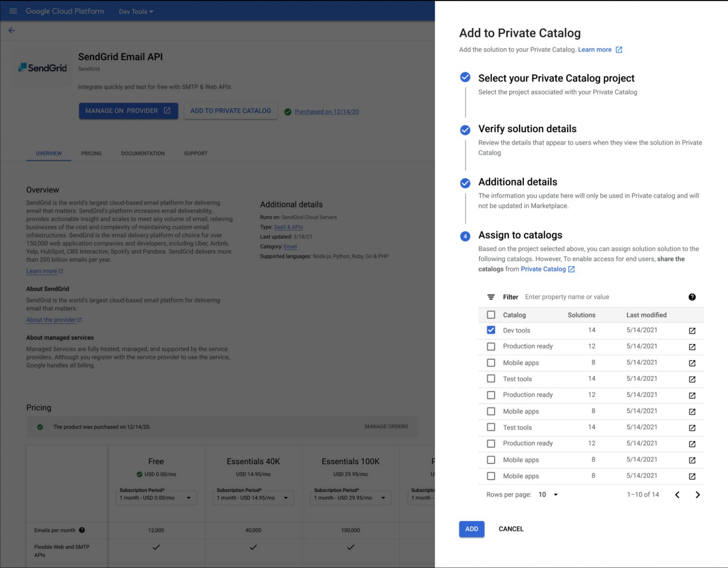The image size is (728, 568).
Task: Click the Cancel button
Action: pos(511,529)
